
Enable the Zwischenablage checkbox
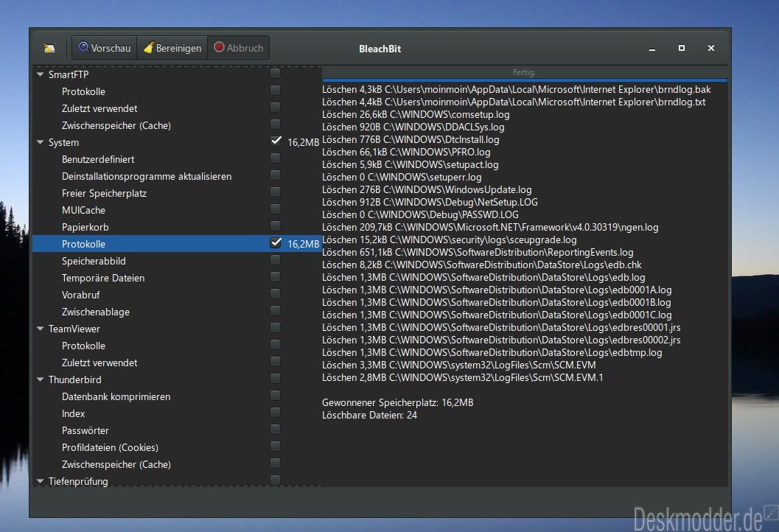(275, 311)
